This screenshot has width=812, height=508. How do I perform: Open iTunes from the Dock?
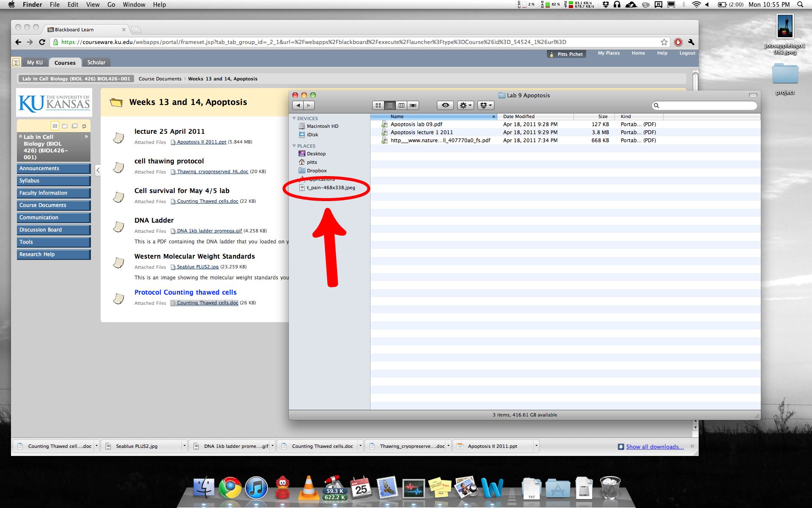[256, 488]
